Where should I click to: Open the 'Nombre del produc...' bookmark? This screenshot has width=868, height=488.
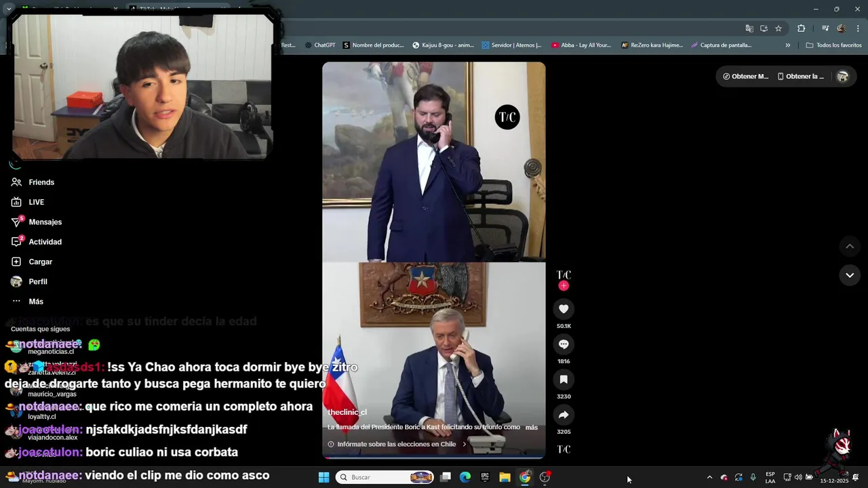point(373,45)
